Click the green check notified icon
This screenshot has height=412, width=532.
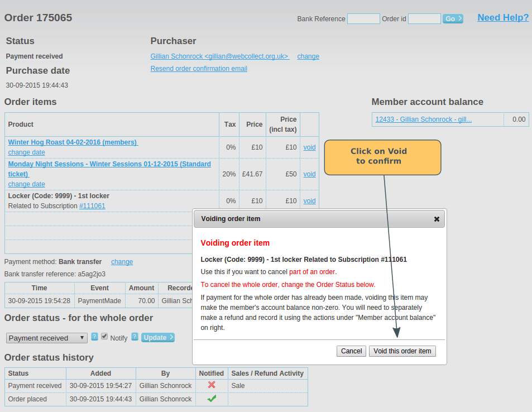(212, 399)
